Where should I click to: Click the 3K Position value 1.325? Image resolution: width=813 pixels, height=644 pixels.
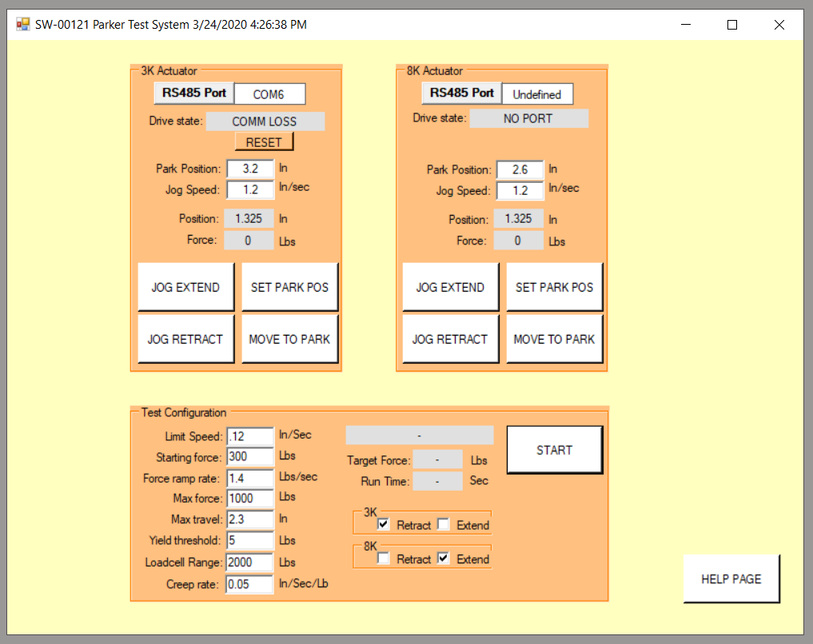[249, 219]
